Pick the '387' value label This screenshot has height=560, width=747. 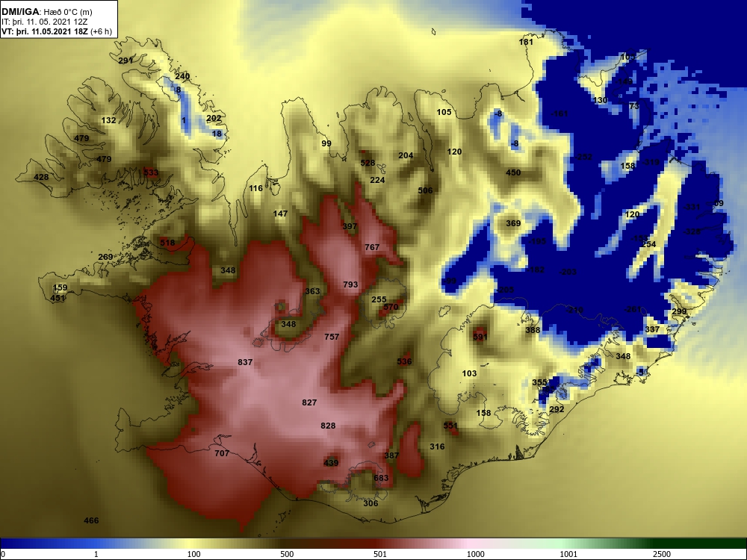(x=391, y=455)
